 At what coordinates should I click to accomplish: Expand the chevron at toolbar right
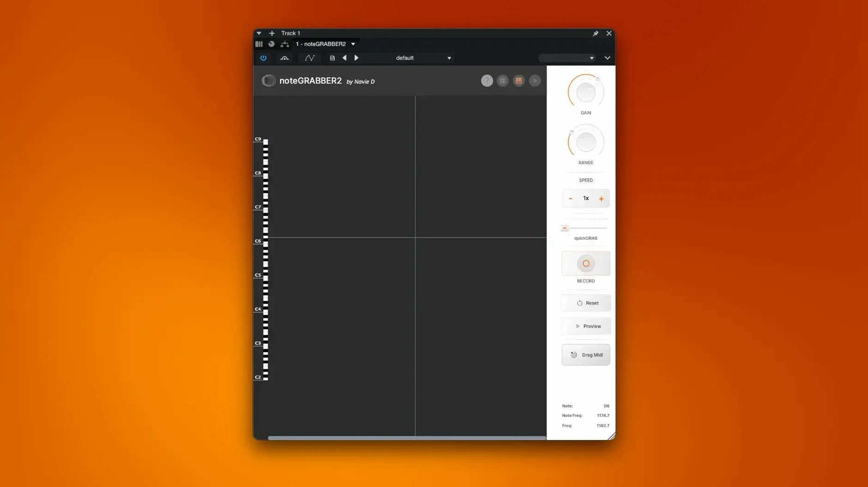coord(607,58)
